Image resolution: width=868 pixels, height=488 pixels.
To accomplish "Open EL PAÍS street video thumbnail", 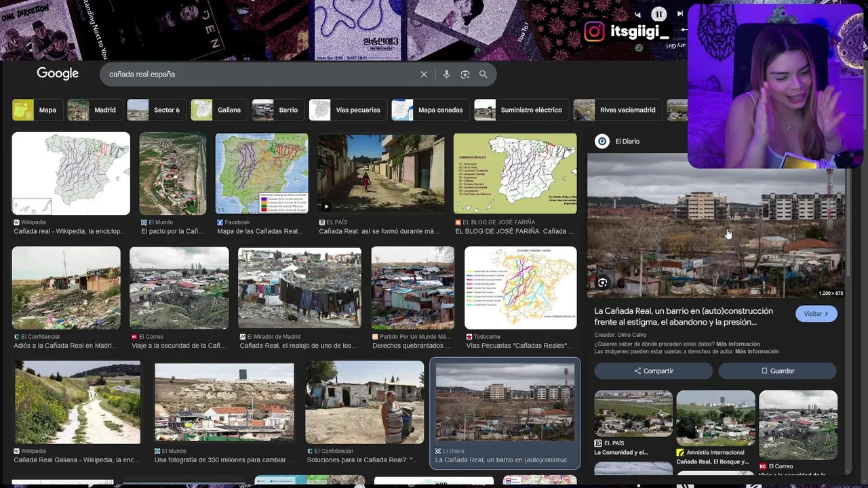I will [381, 174].
